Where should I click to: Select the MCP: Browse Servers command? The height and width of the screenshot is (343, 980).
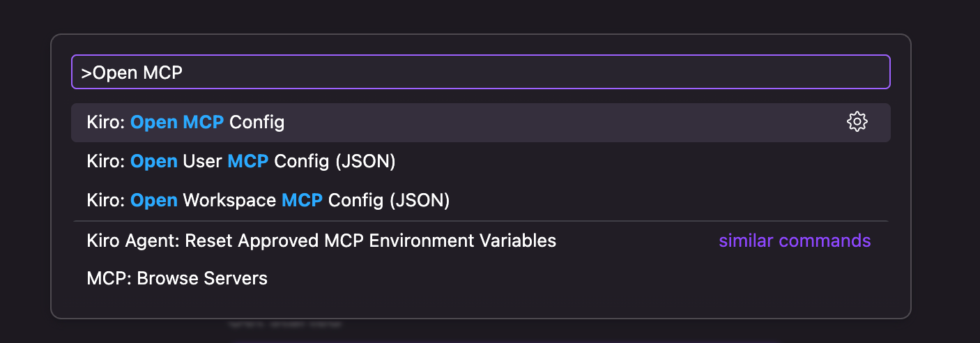coord(177,279)
